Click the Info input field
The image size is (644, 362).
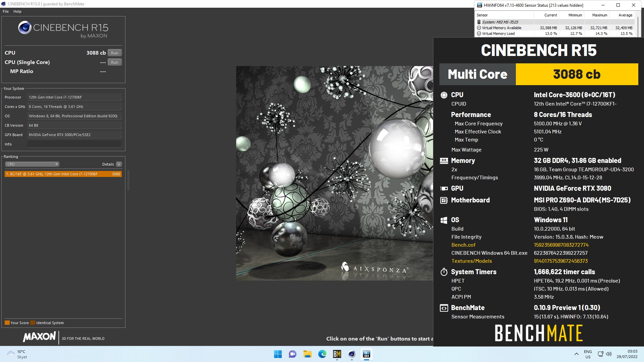pyautogui.click(x=74, y=144)
